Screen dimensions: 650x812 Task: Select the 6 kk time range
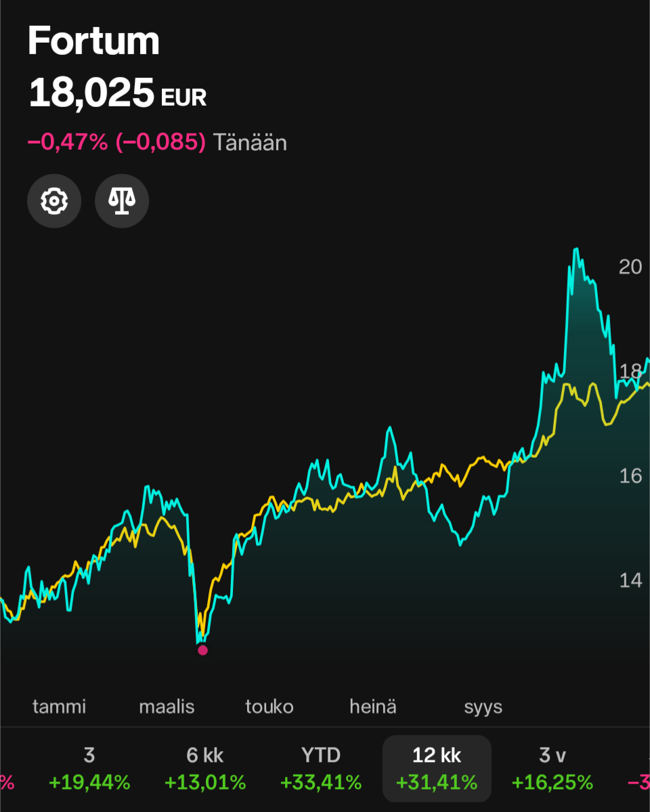click(204, 769)
